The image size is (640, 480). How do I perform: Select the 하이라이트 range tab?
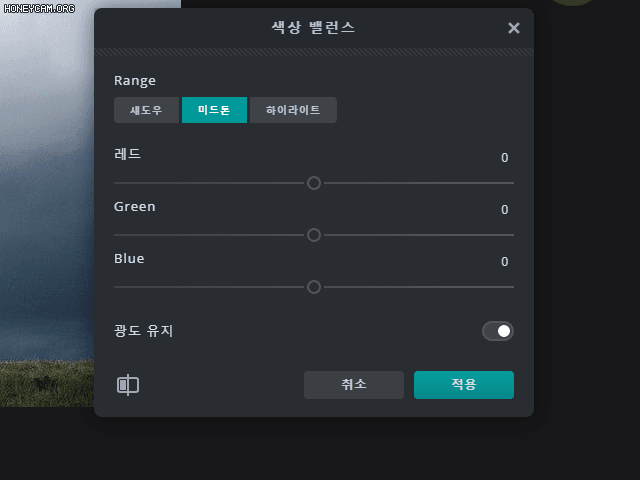pyautogui.click(x=293, y=110)
